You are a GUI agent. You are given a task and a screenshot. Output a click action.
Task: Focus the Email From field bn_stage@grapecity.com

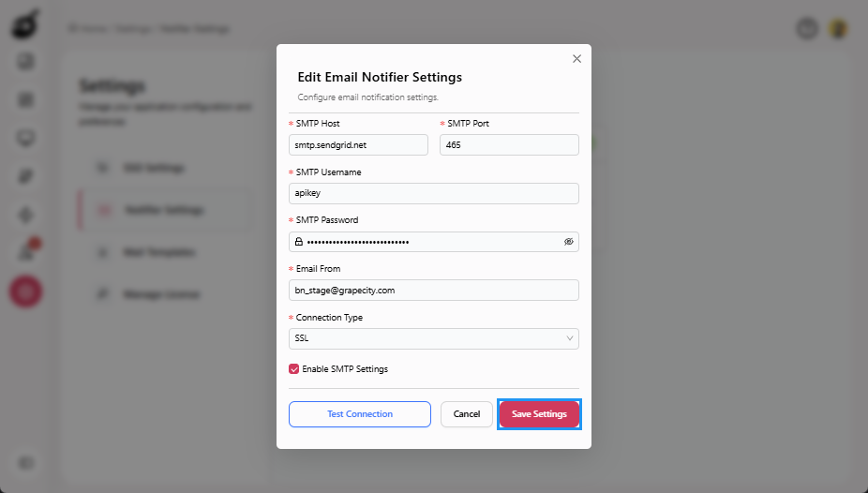[x=434, y=290]
